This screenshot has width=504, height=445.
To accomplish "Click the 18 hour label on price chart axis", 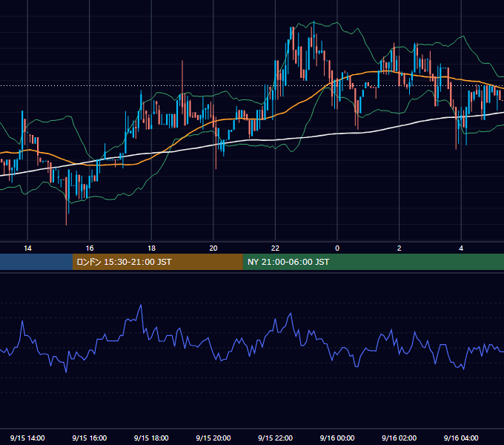I will coord(151,248).
